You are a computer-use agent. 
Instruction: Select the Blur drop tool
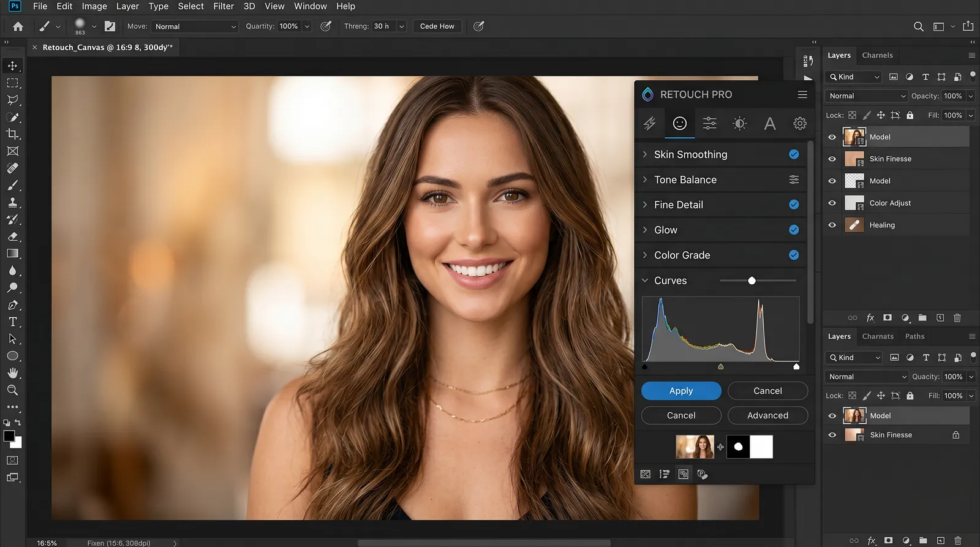12,270
